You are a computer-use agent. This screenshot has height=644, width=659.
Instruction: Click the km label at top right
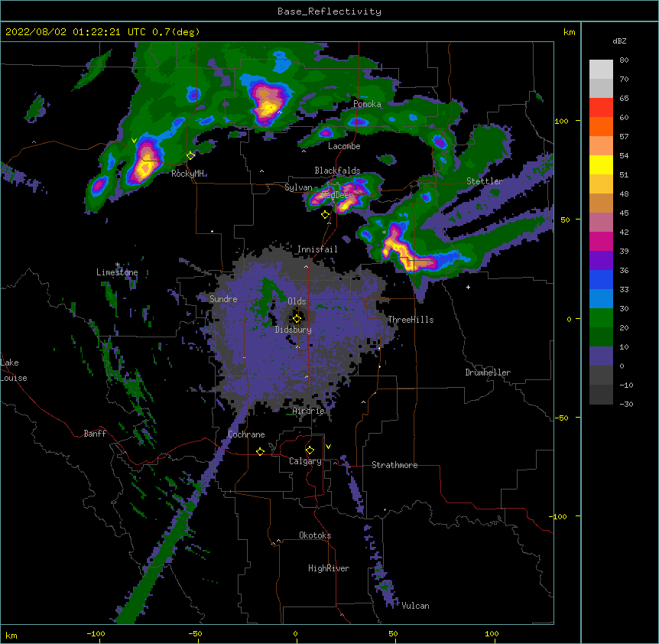[x=569, y=32]
